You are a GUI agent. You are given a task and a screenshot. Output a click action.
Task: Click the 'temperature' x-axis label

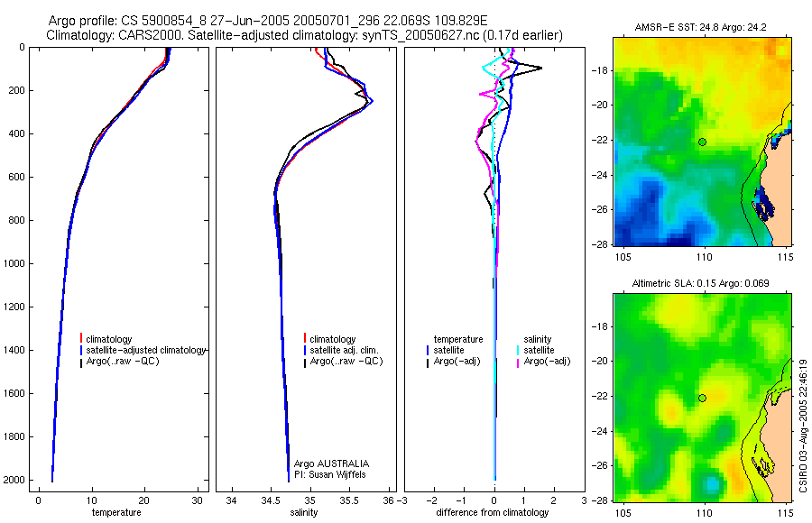116,512
